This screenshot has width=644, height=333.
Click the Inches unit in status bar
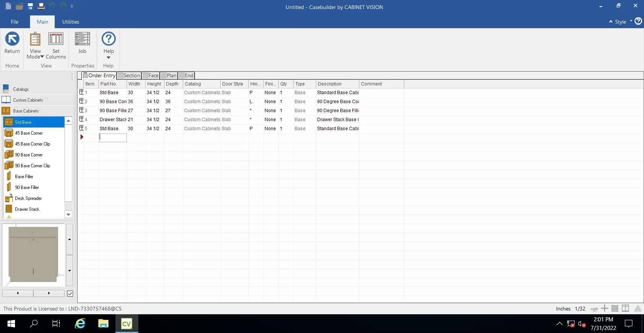(563, 309)
